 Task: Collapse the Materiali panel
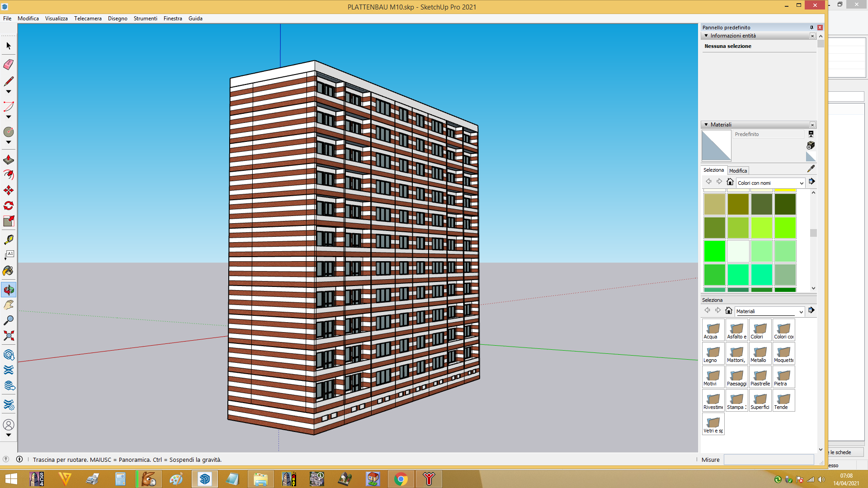(706, 125)
